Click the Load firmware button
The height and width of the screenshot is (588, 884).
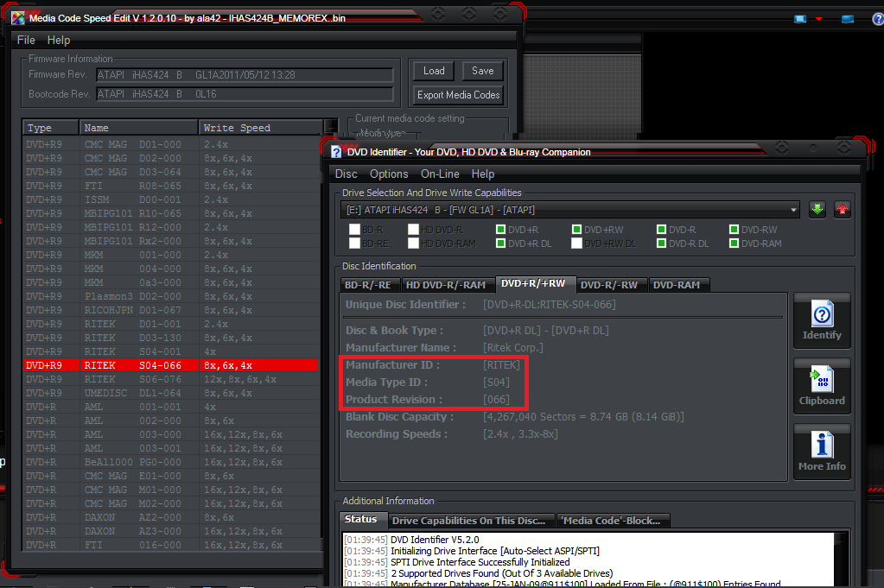(434, 71)
